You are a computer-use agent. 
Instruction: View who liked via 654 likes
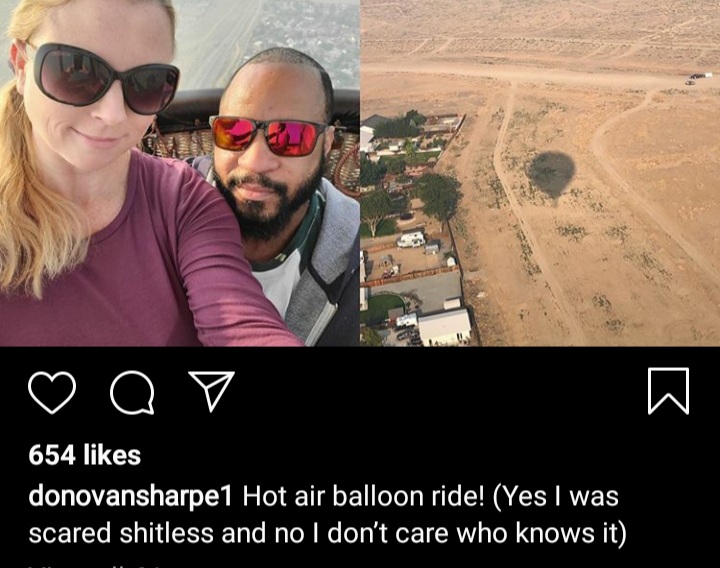point(84,455)
